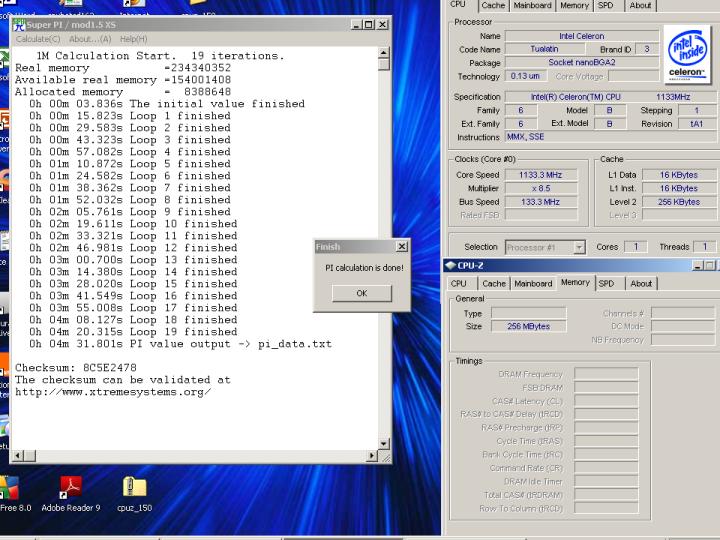Click OK in the Finish dialog
This screenshot has height=540, width=720.
pos(362,293)
